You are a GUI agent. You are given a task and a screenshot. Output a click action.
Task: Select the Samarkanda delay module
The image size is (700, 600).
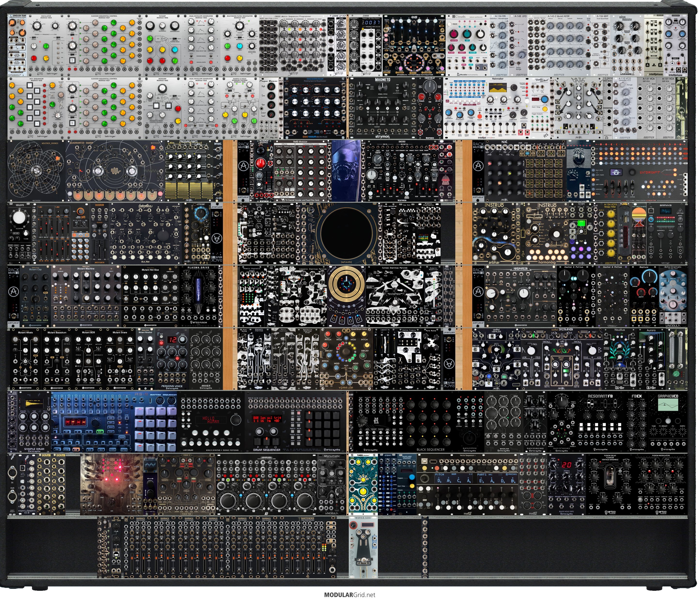(266, 485)
